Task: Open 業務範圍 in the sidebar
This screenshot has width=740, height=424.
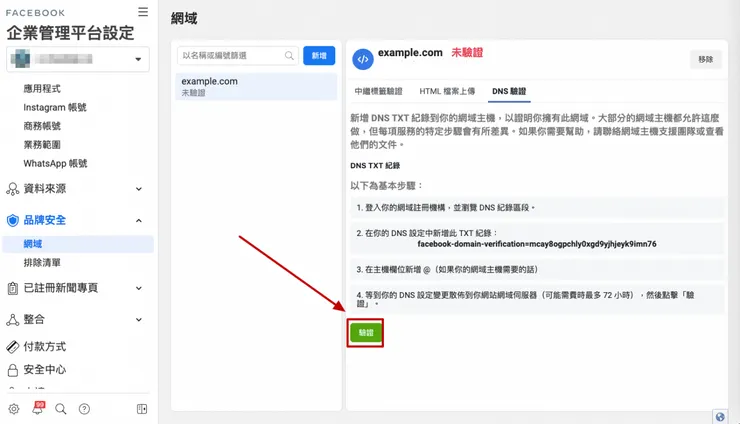Action: [x=42, y=144]
